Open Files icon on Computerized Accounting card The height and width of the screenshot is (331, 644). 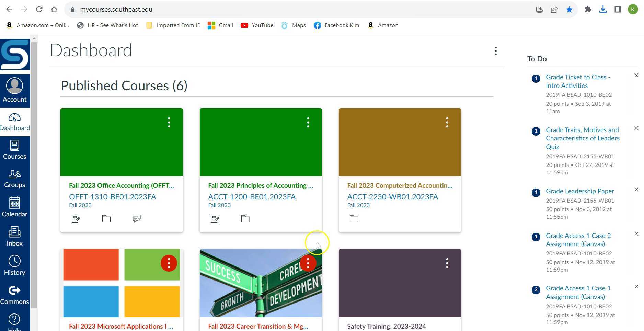[354, 219]
